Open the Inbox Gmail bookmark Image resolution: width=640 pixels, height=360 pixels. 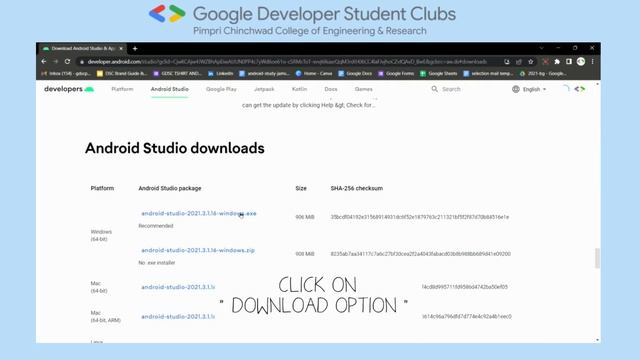click(x=66, y=73)
